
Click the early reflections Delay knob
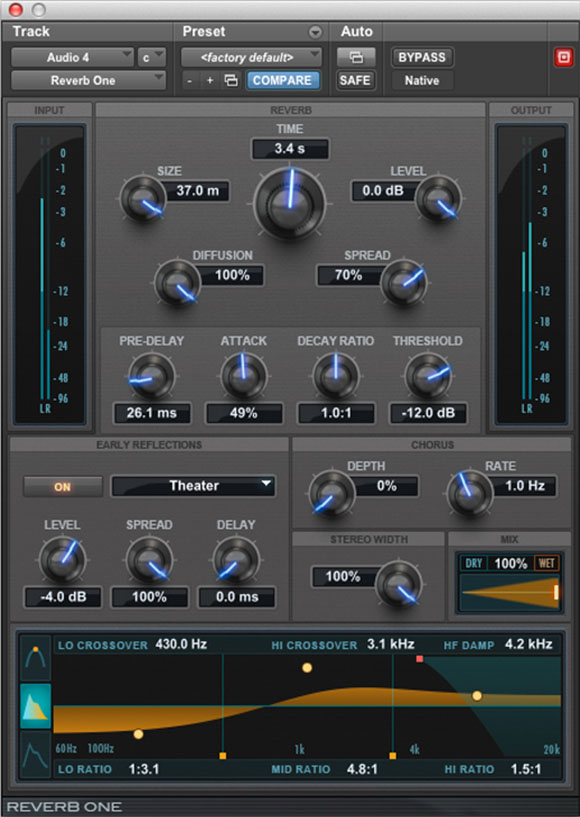[236, 560]
